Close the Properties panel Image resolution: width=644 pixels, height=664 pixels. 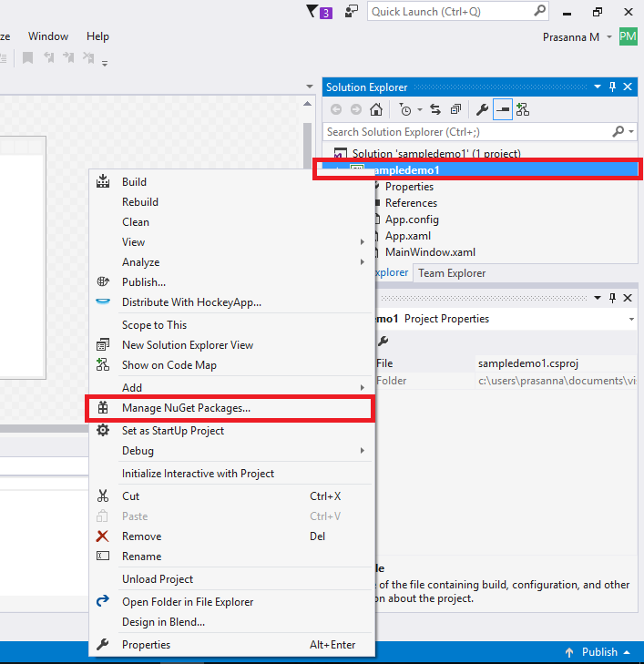pos(628,298)
